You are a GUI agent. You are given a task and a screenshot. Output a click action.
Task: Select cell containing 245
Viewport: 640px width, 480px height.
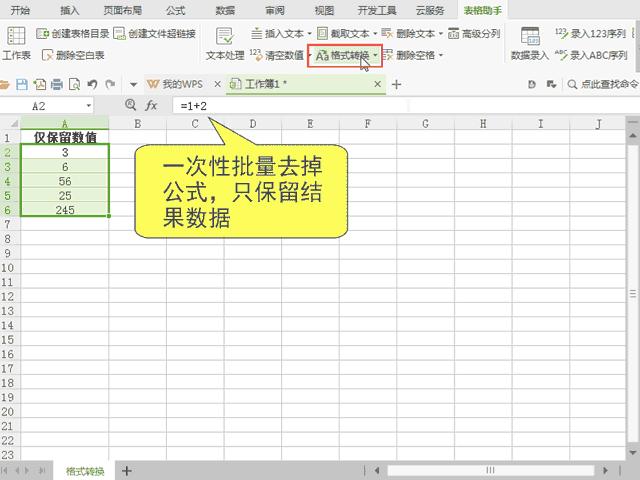click(x=65, y=210)
